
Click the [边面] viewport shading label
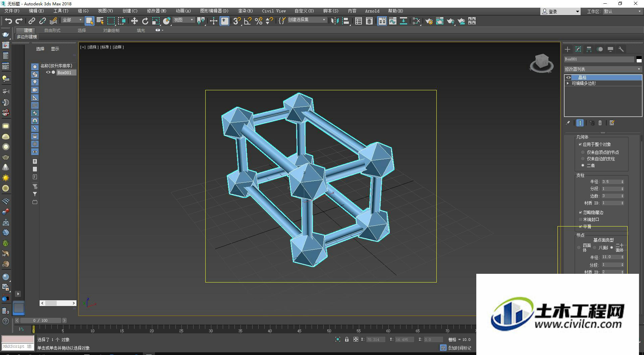click(118, 47)
